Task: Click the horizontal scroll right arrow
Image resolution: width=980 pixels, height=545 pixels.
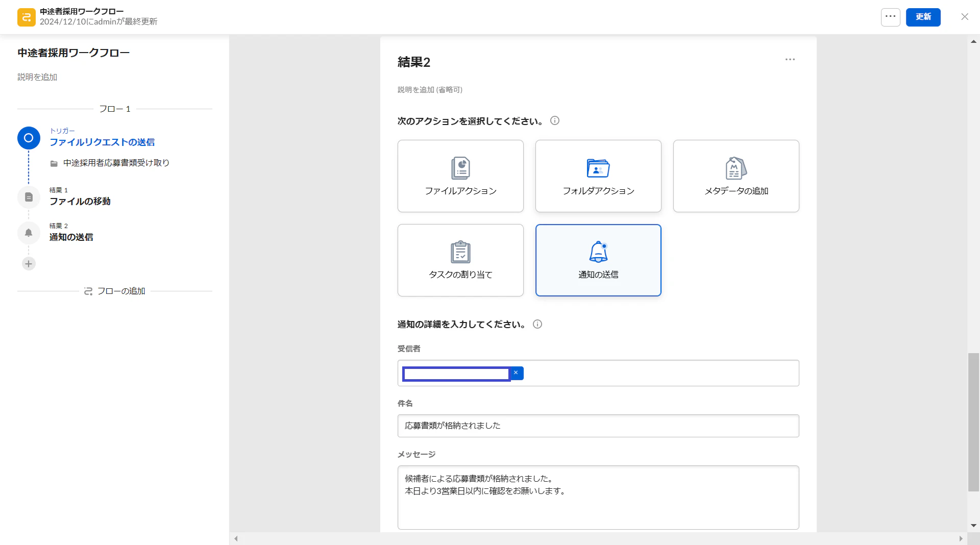Action: [961, 538]
